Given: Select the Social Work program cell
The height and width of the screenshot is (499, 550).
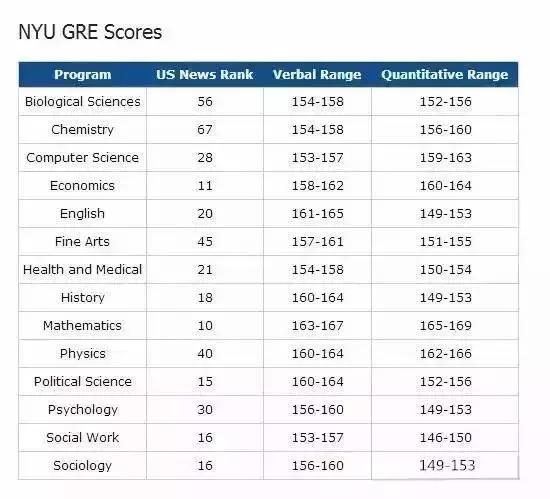Looking at the screenshot, I should 82,438.
